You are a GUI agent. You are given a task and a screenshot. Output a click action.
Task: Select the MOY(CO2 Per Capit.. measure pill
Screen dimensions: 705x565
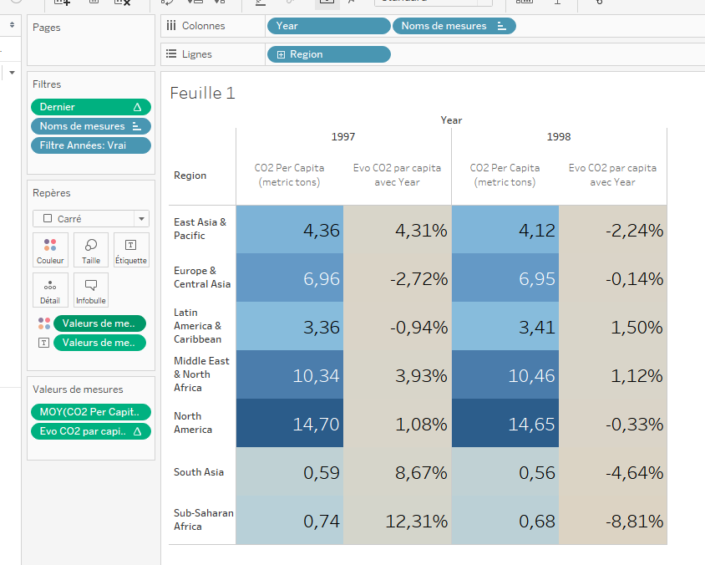[91, 412]
